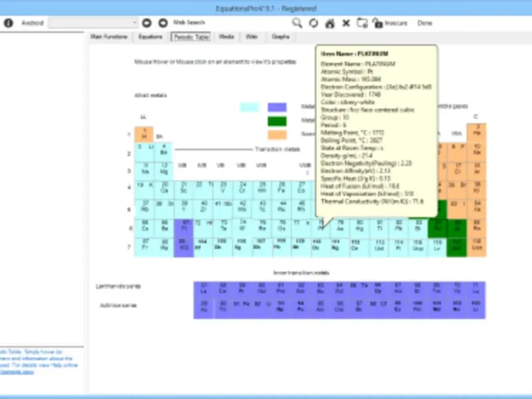
Task: Open the Media tab
Action: [x=226, y=37]
